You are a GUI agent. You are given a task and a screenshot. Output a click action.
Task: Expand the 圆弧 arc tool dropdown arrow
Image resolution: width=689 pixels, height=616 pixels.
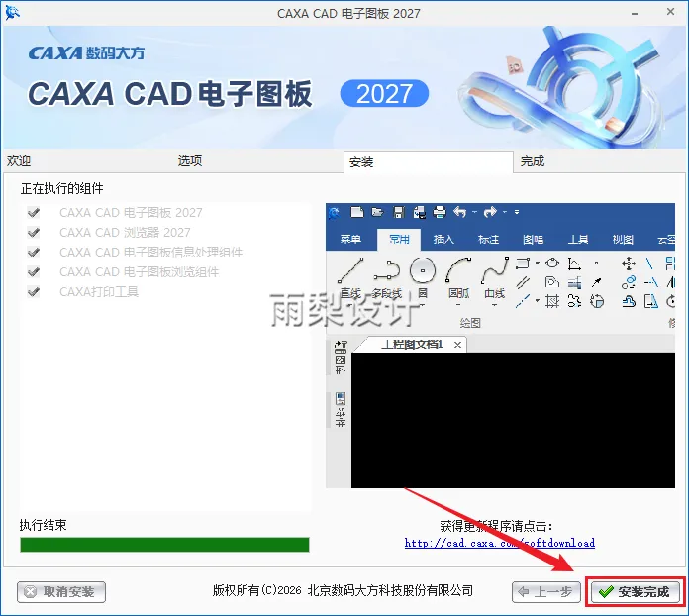click(458, 305)
